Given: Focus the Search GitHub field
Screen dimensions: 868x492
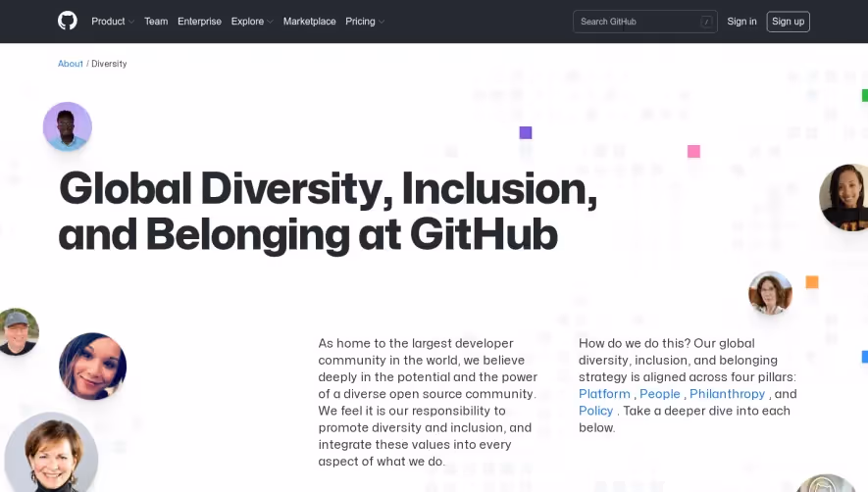Looking at the screenshot, I should pyautogui.click(x=645, y=22).
